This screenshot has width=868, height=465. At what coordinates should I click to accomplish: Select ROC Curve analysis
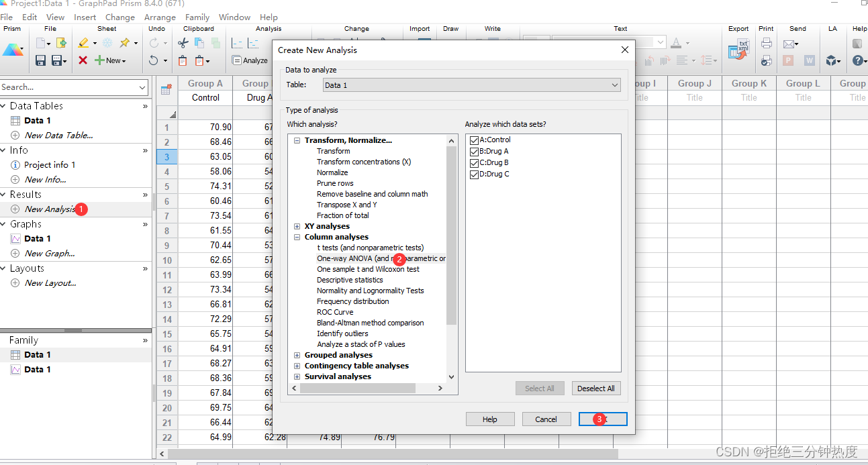click(x=335, y=312)
